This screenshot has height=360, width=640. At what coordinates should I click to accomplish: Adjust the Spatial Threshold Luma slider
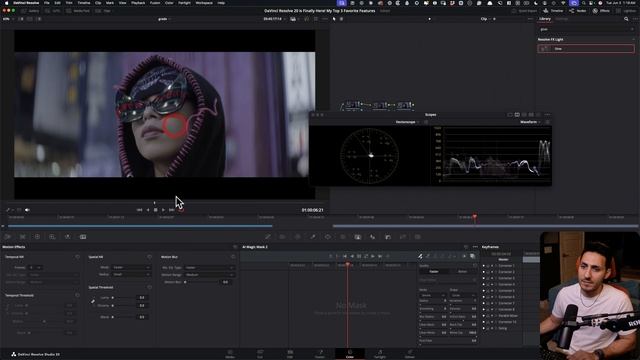coord(113,298)
